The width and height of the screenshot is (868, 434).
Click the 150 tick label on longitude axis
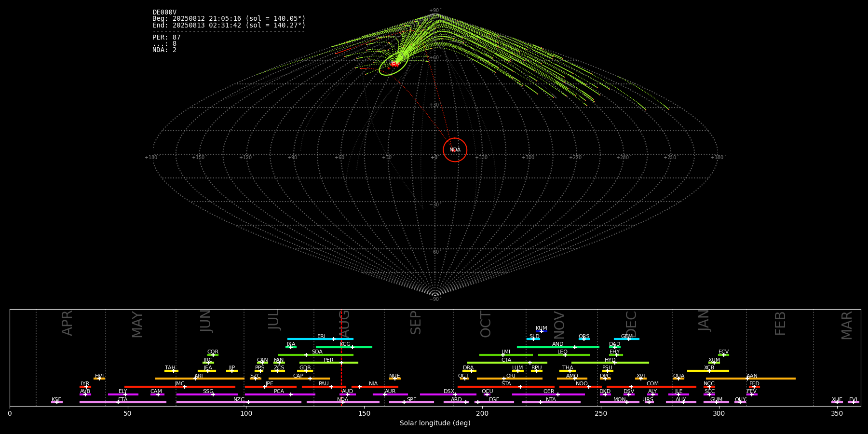(x=364, y=413)
